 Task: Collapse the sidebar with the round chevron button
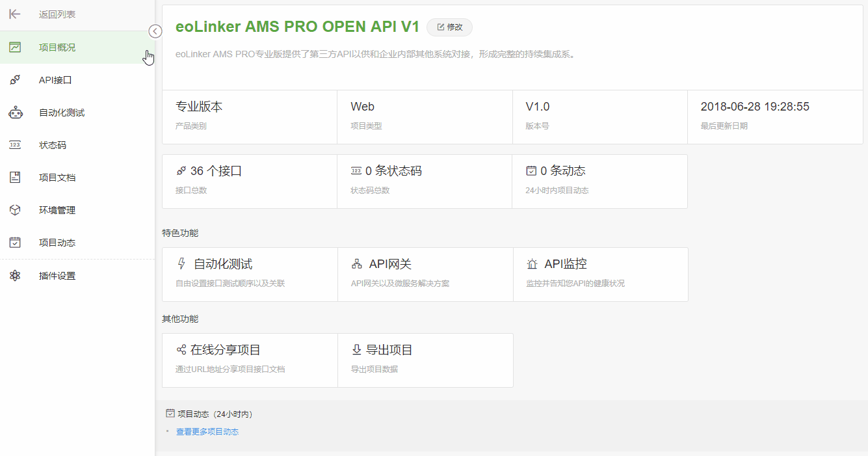[x=155, y=31]
